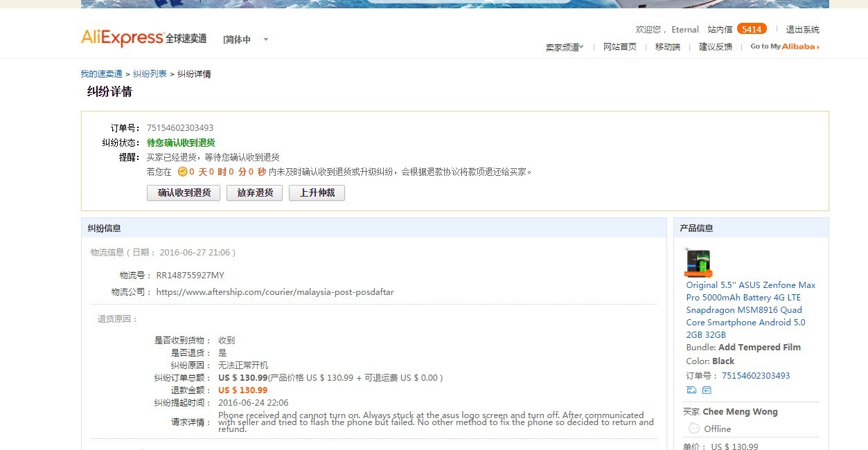The width and height of the screenshot is (868, 450).
Task: Select 移动端 in the top navigation
Action: point(666,46)
